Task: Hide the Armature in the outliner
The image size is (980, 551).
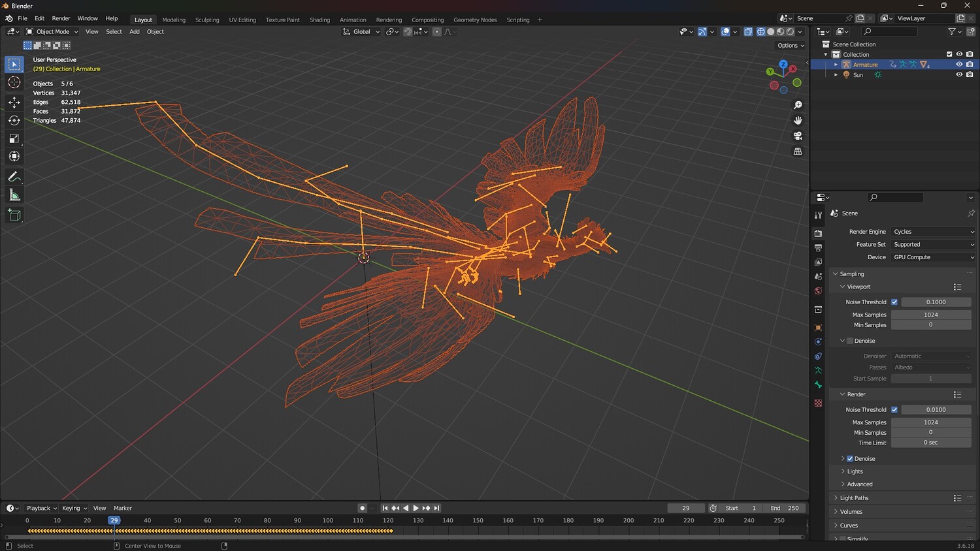Action: [x=959, y=65]
